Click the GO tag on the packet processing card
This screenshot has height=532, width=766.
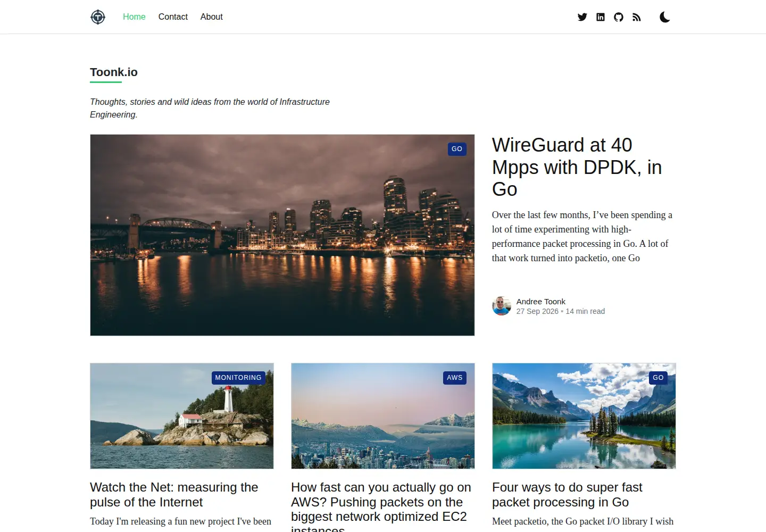pyautogui.click(x=659, y=378)
